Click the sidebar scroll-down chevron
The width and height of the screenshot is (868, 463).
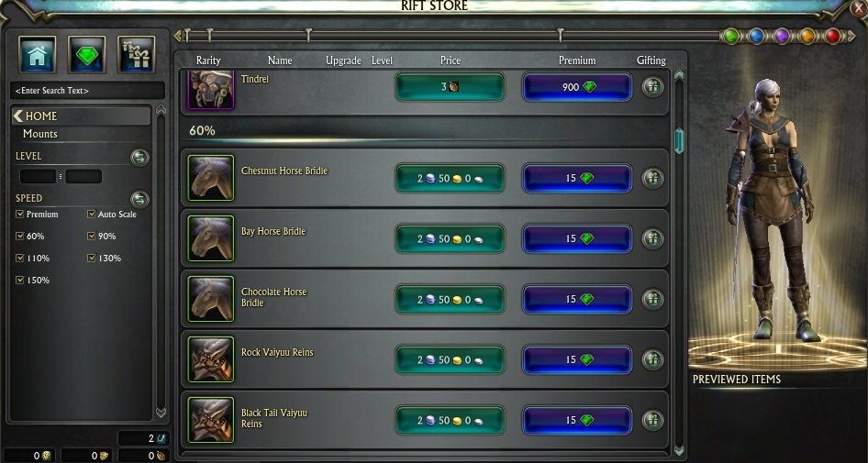click(x=161, y=413)
